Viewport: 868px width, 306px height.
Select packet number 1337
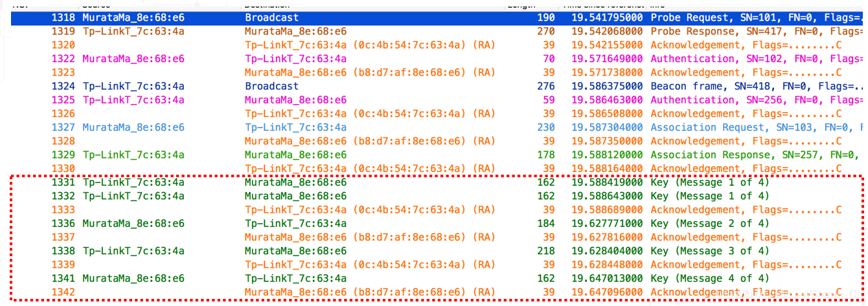(63, 237)
